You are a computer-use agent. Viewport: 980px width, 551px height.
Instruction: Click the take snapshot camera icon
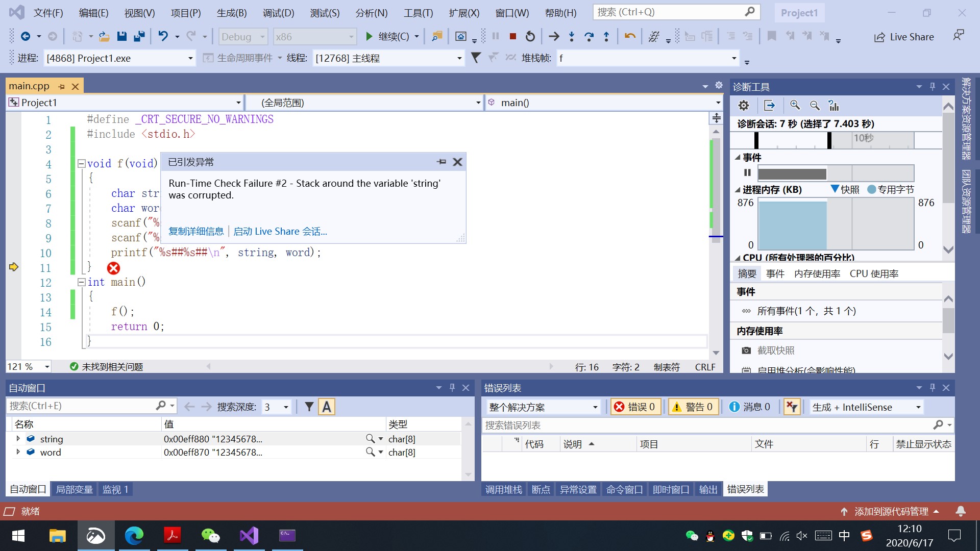coord(746,350)
